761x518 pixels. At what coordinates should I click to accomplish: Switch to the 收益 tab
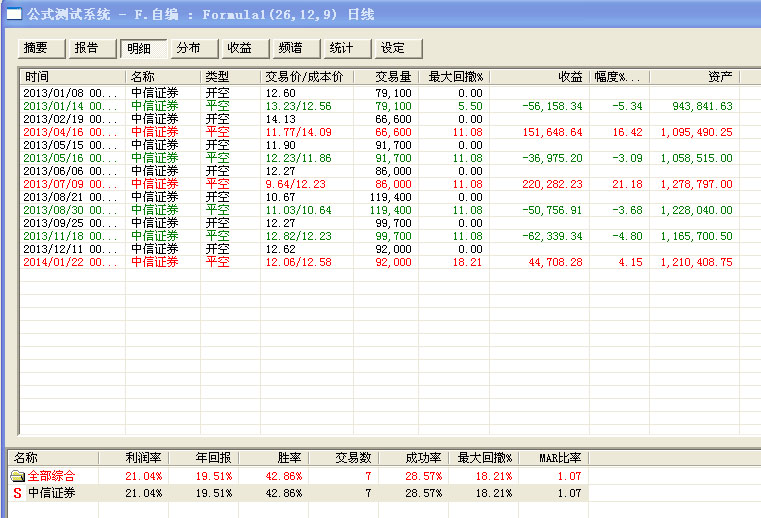pos(246,48)
